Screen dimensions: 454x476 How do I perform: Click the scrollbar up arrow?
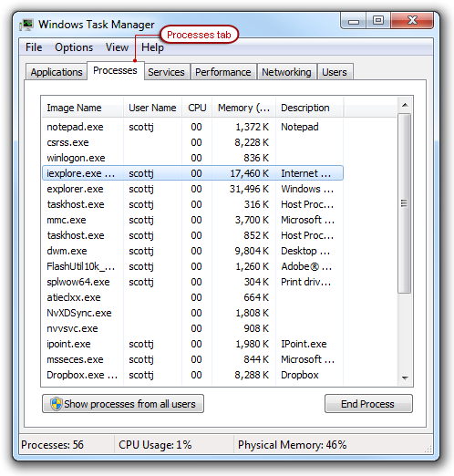pyautogui.click(x=405, y=105)
